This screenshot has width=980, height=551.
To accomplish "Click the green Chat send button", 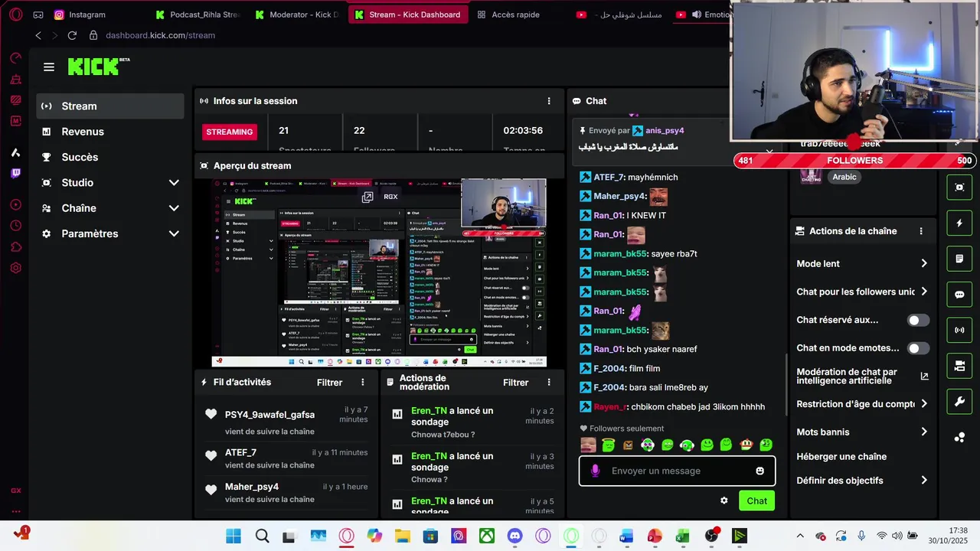I will coord(756,501).
